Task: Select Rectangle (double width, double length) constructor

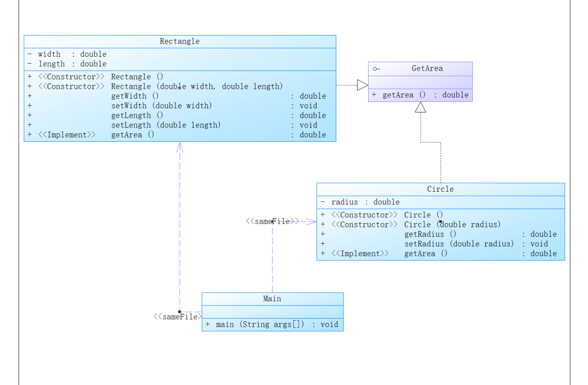Action: click(155, 86)
